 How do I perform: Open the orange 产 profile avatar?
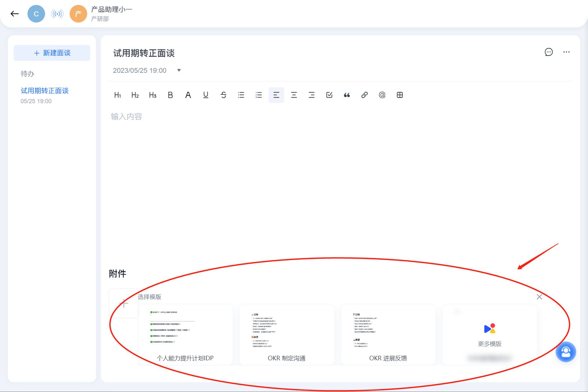click(x=78, y=14)
